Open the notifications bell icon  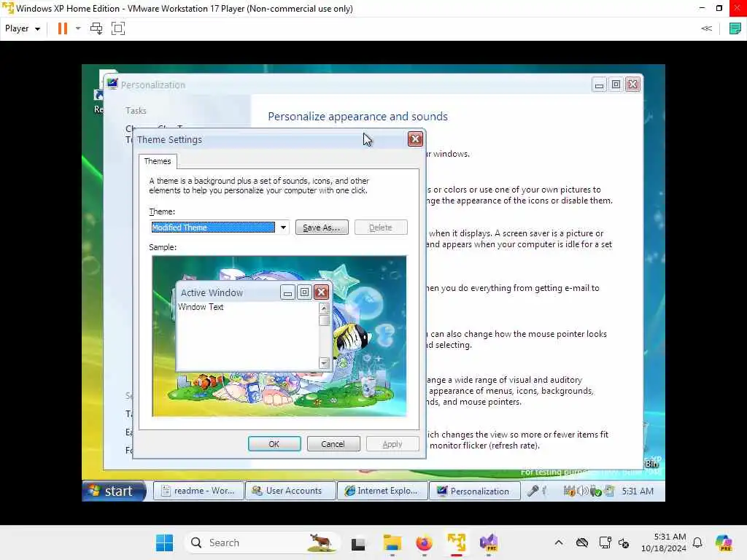pos(697,542)
